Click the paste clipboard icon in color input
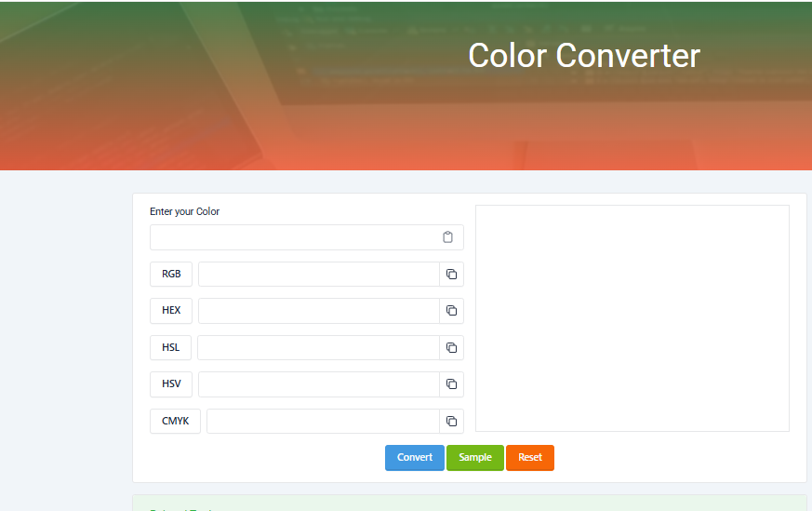This screenshot has height=511, width=812. click(448, 237)
